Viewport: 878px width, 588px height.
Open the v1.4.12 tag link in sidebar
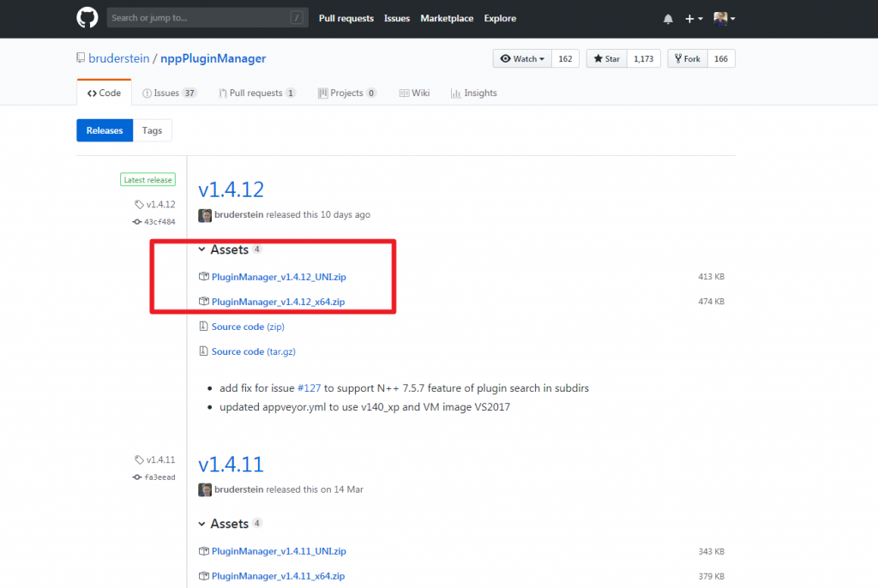[155, 204]
